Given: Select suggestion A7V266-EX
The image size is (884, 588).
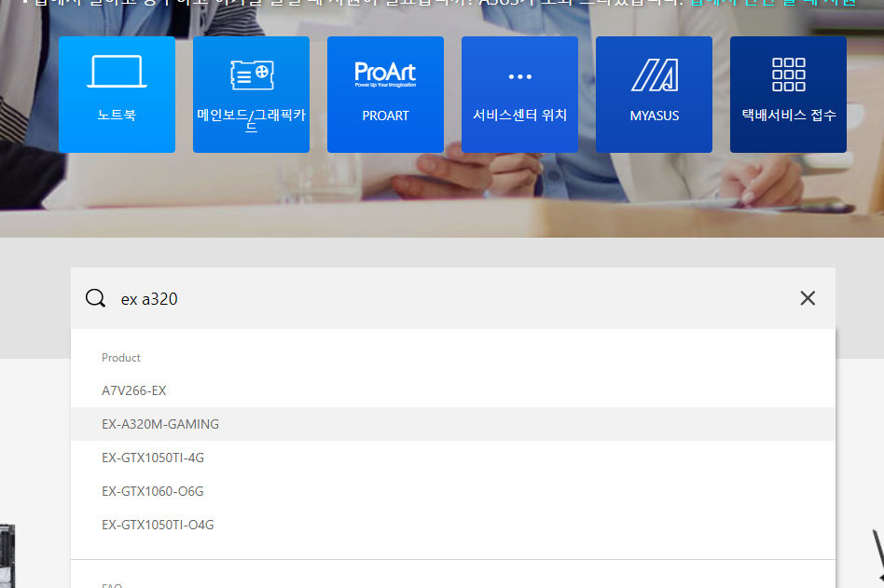Looking at the screenshot, I should (452, 390).
